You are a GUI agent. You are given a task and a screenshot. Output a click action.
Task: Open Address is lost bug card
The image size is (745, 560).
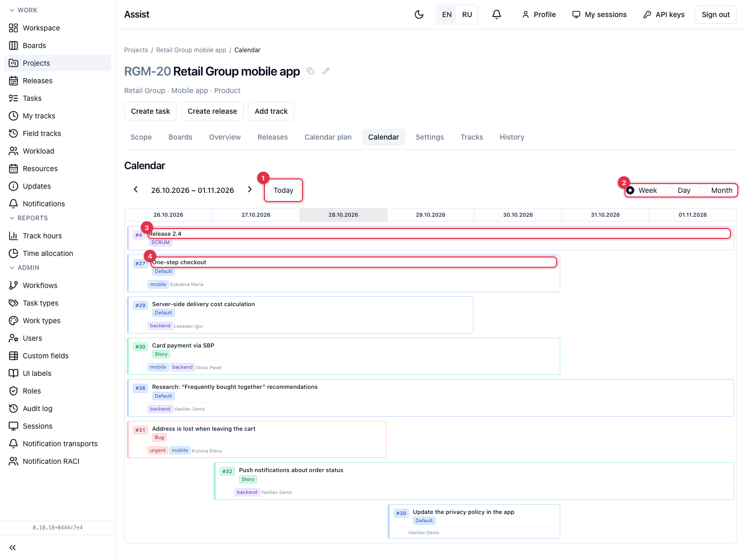pyautogui.click(x=257, y=440)
